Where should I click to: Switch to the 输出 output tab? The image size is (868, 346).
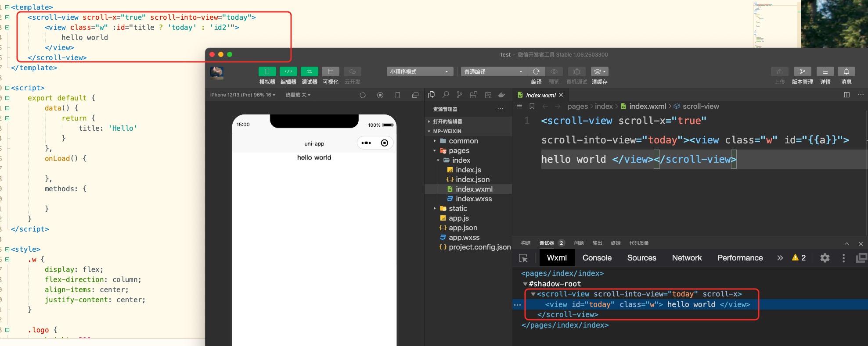point(598,243)
